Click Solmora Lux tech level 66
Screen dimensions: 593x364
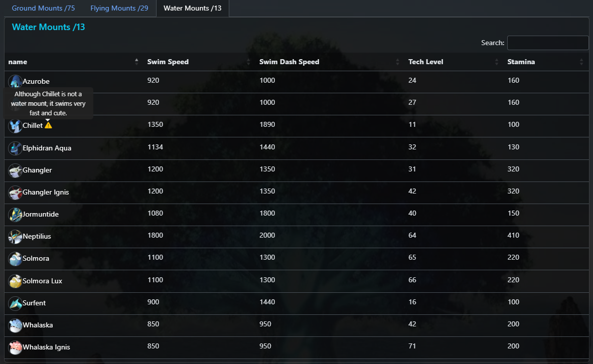[x=412, y=280]
